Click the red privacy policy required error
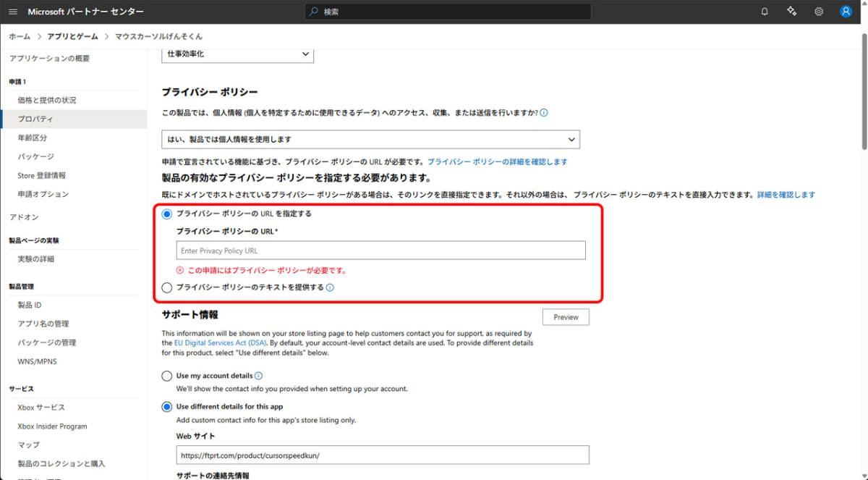Image resolution: width=868 pixels, height=480 pixels. (261, 271)
